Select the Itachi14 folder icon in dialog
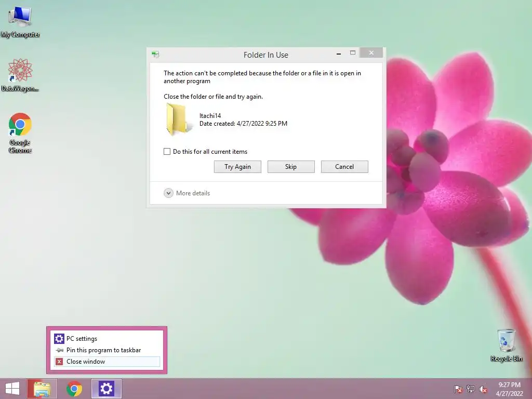532x399 pixels. point(179,119)
